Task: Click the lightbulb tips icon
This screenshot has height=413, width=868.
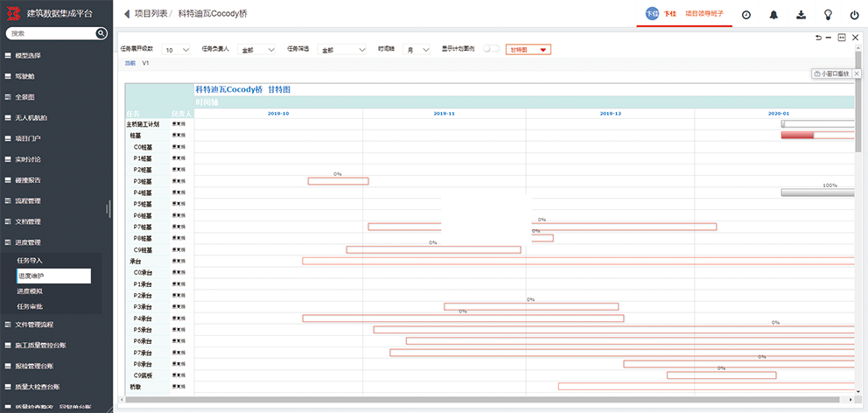Action: pos(828,15)
